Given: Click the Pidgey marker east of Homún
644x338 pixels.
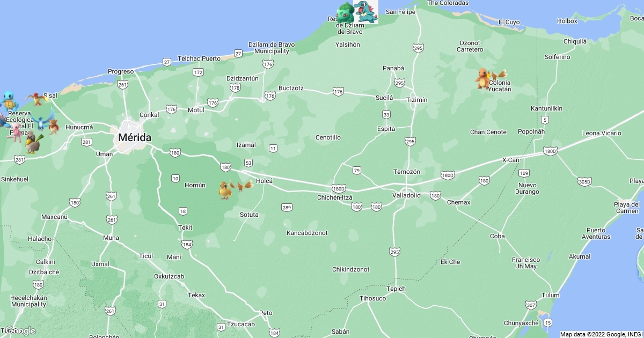Looking at the screenshot, I should coord(225,190).
